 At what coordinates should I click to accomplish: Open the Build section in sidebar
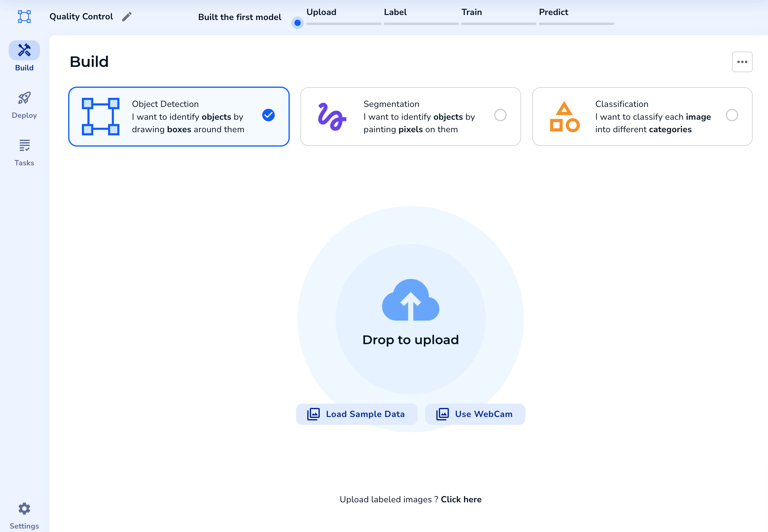pos(24,50)
